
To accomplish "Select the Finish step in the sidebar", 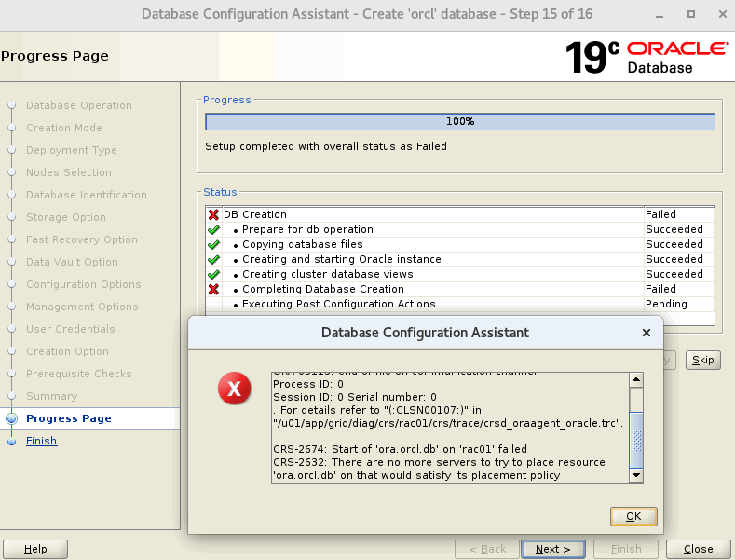I will pyautogui.click(x=41, y=441).
